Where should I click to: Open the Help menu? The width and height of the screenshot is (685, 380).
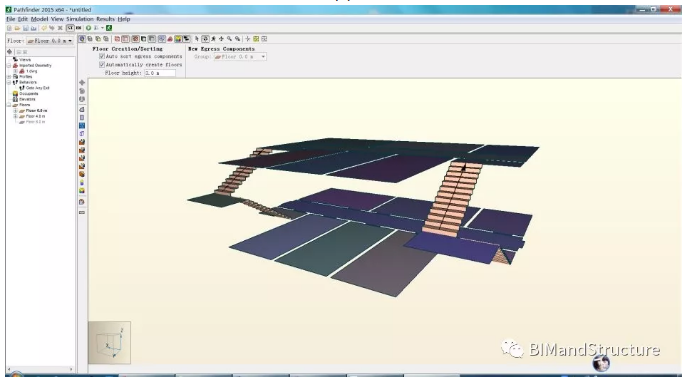(124, 19)
